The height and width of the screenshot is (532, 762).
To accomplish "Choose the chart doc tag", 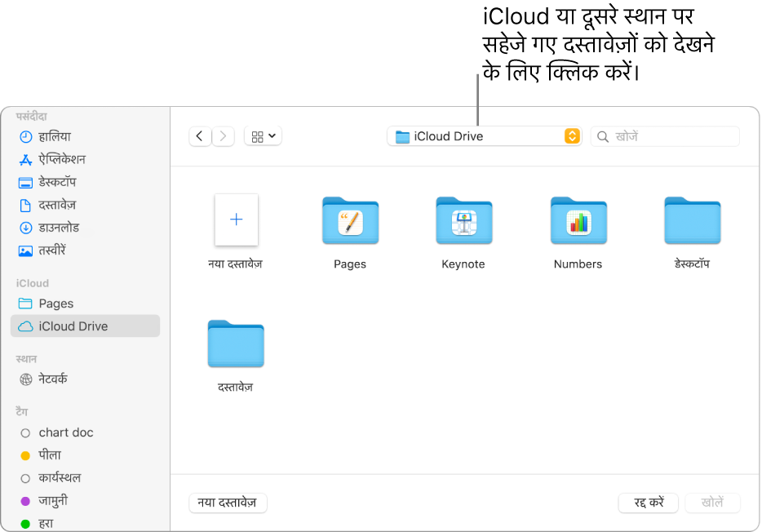I will tap(86, 432).
